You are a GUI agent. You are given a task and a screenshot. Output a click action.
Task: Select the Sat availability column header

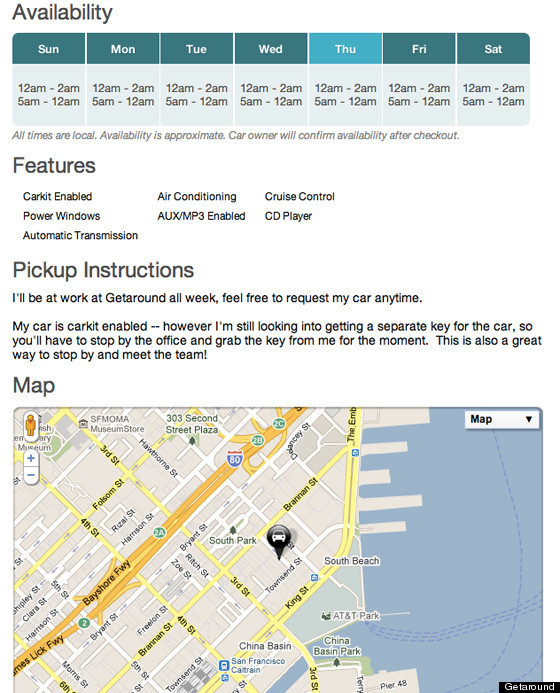tap(493, 49)
